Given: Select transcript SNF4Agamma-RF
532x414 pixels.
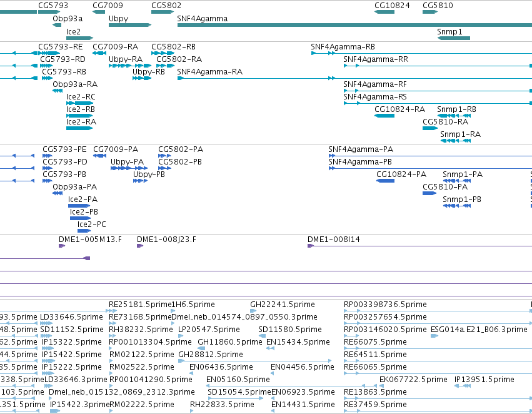Looking at the screenshot, I should tap(375, 84).
